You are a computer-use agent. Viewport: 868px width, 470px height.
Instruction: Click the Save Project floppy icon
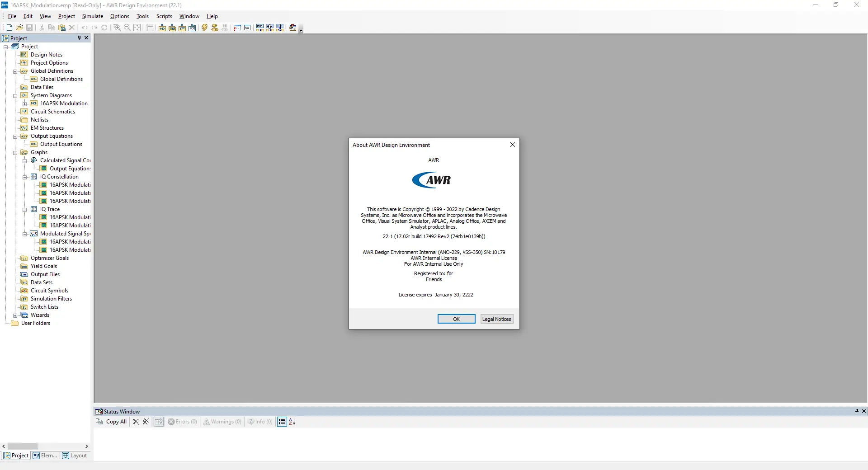pyautogui.click(x=29, y=28)
